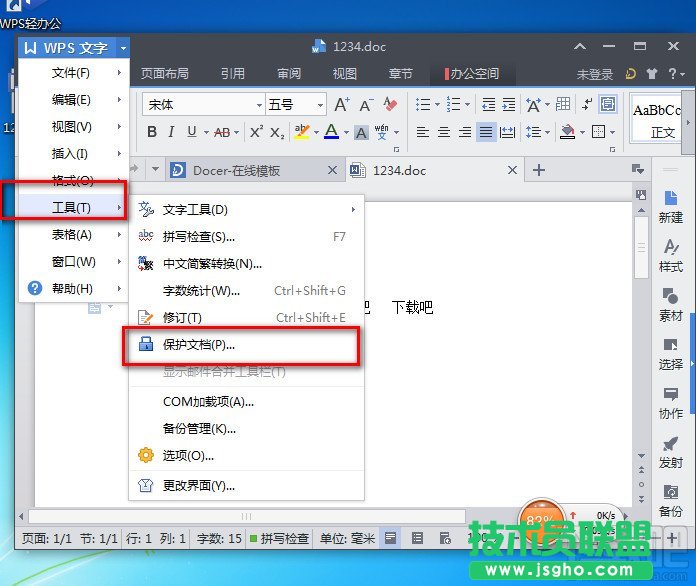This screenshot has width=696, height=586.
Task: Close the 1234.doc document tab
Action: click(512, 170)
